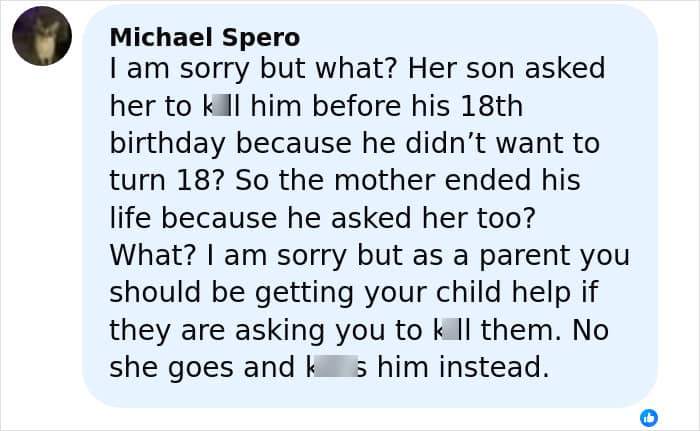Click the Michael Spero commenter name
Screen dimensions: 700x431
[204, 37]
